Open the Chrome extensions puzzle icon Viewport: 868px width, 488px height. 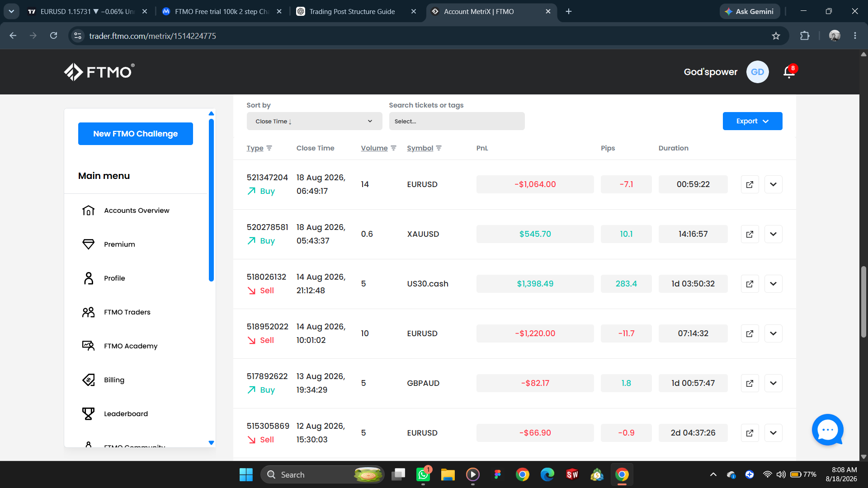(805, 36)
